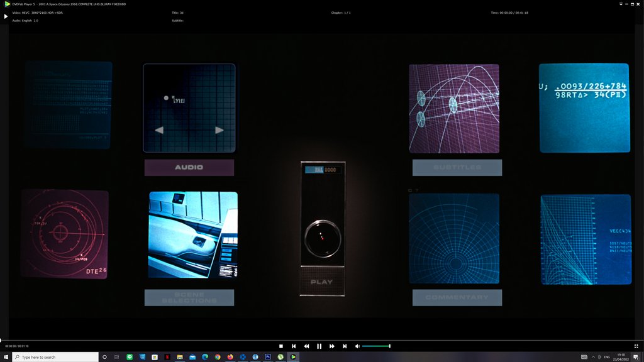Pause the video with the pause button
The image size is (644, 362).
pyautogui.click(x=319, y=346)
